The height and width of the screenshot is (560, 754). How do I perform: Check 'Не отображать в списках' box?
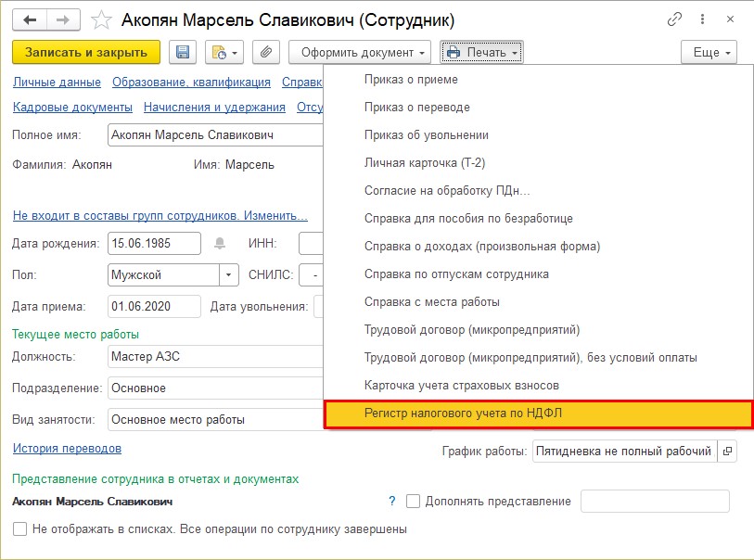[x=19, y=529]
